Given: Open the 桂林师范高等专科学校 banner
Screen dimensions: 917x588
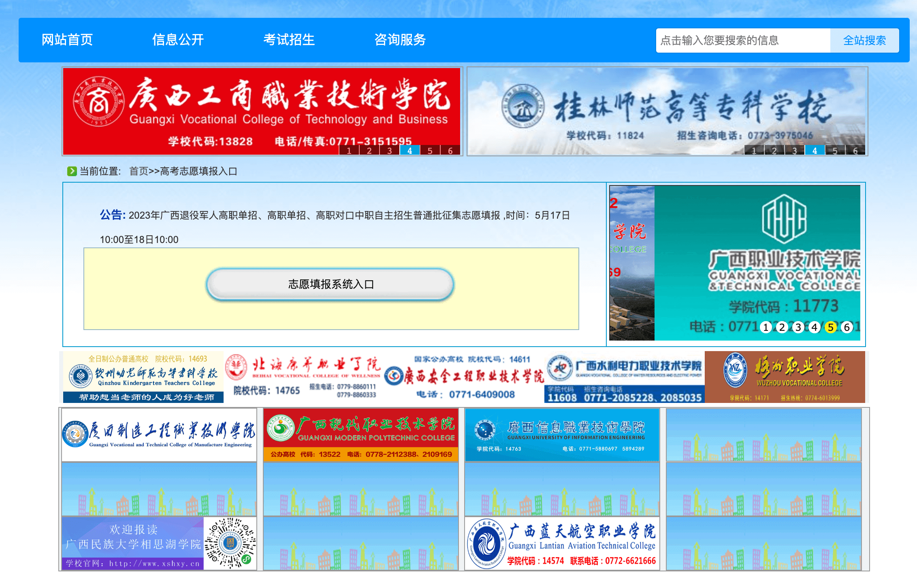Looking at the screenshot, I should 667,111.
